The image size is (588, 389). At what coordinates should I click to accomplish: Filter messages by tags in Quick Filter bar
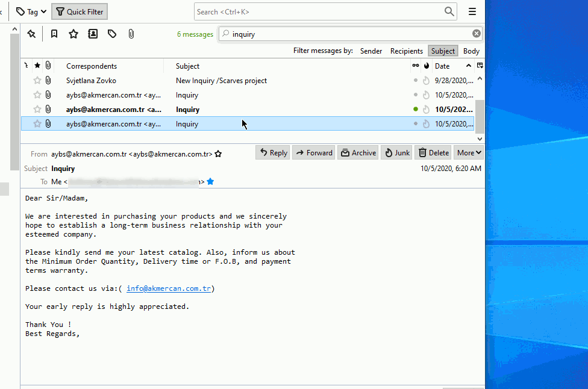click(x=111, y=34)
